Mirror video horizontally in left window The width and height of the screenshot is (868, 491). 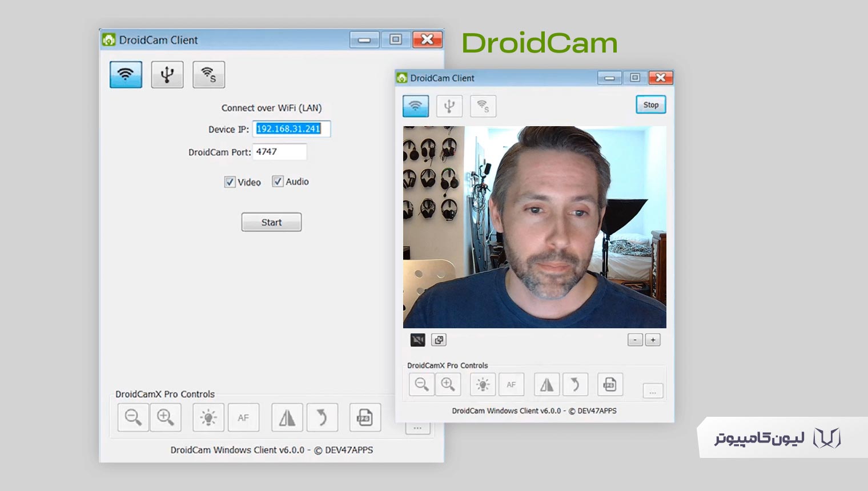[x=287, y=417]
